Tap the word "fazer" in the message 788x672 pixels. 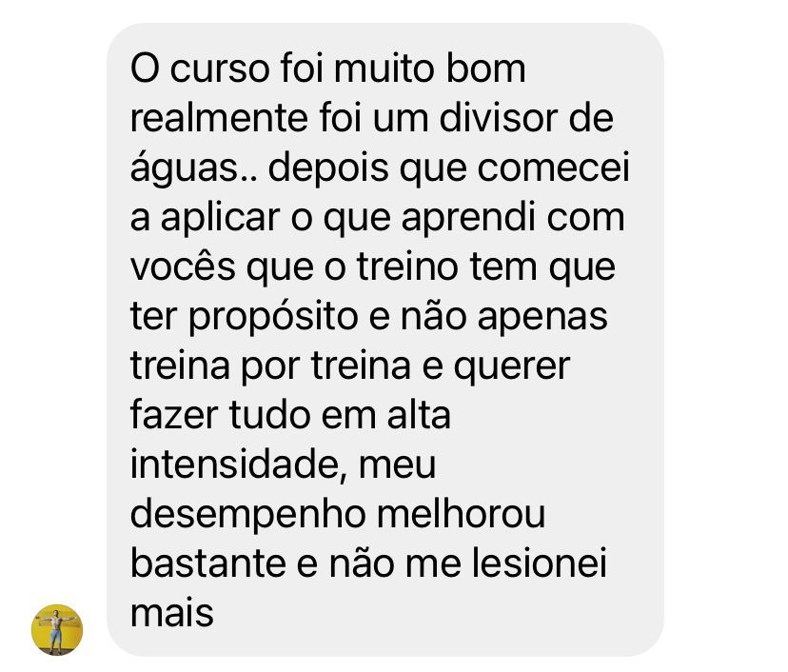174,415
